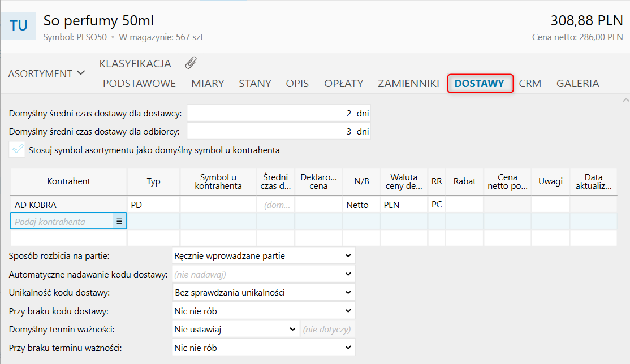Image resolution: width=630 pixels, height=364 pixels.
Task: Open Automatyczne nadawanie kodu dostawy dropdown
Action: click(x=264, y=274)
